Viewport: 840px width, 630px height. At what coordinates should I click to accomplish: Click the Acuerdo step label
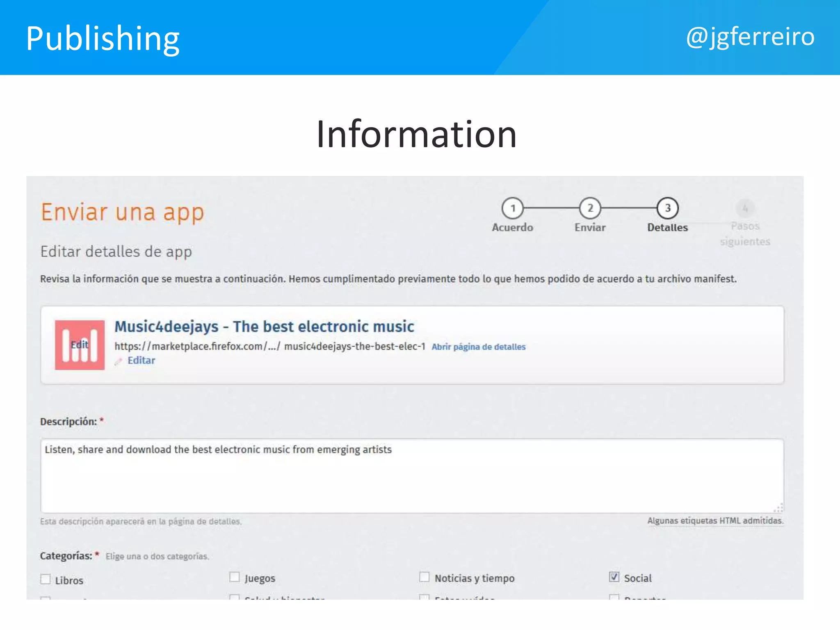(x=513, y=228)
